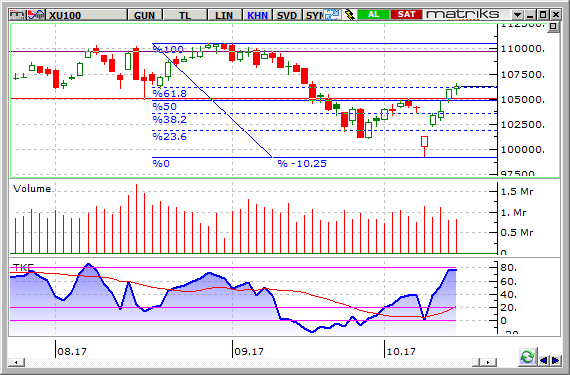This screenshot has width=570, height=375.
Task: Click the yellow lightning bolt icon
Action: pos(349,15)
